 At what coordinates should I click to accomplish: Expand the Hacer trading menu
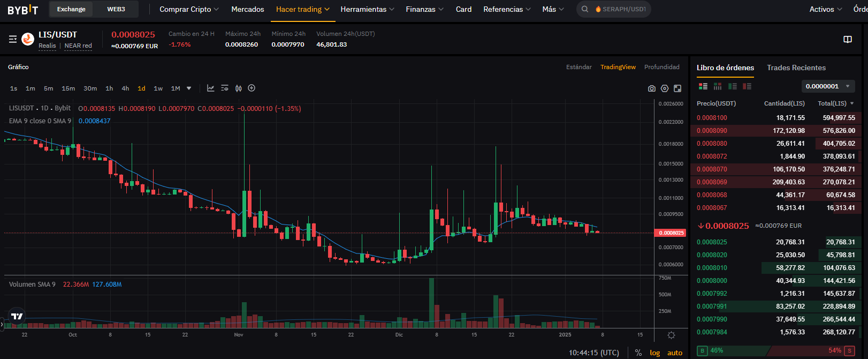[x=303, y=9]
